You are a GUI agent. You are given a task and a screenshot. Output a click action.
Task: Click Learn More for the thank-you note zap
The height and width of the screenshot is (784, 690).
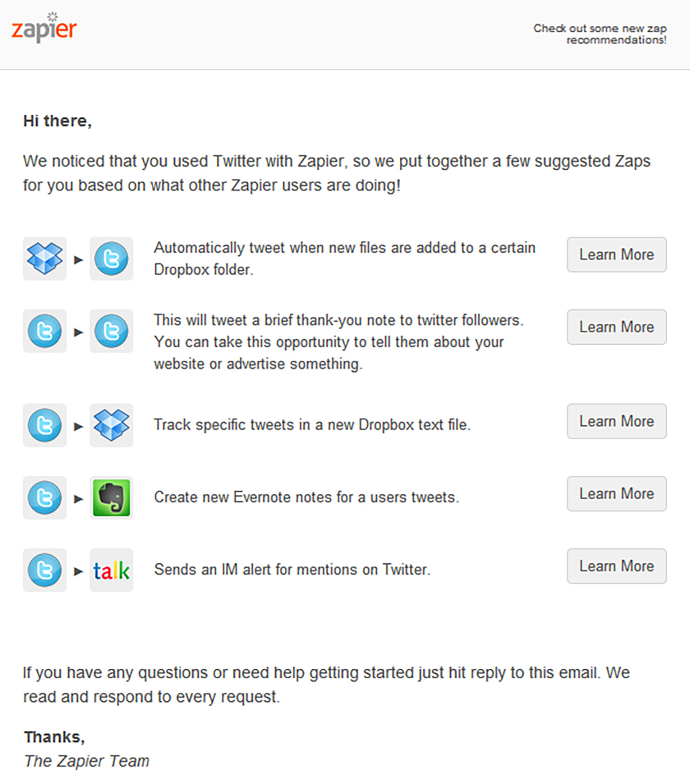coord(617,327)
